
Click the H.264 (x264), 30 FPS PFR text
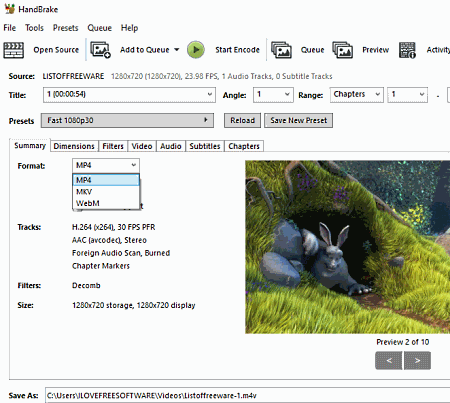tap(114, 227)
